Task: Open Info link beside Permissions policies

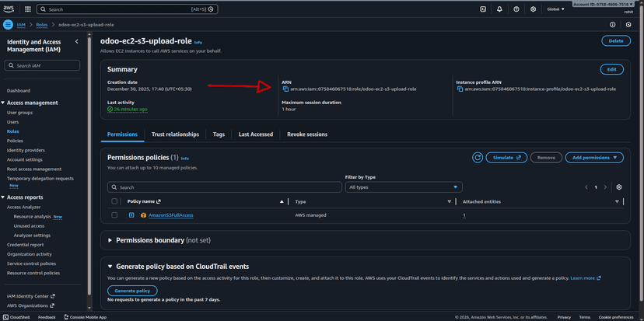Action: click(x=185, y=159)
